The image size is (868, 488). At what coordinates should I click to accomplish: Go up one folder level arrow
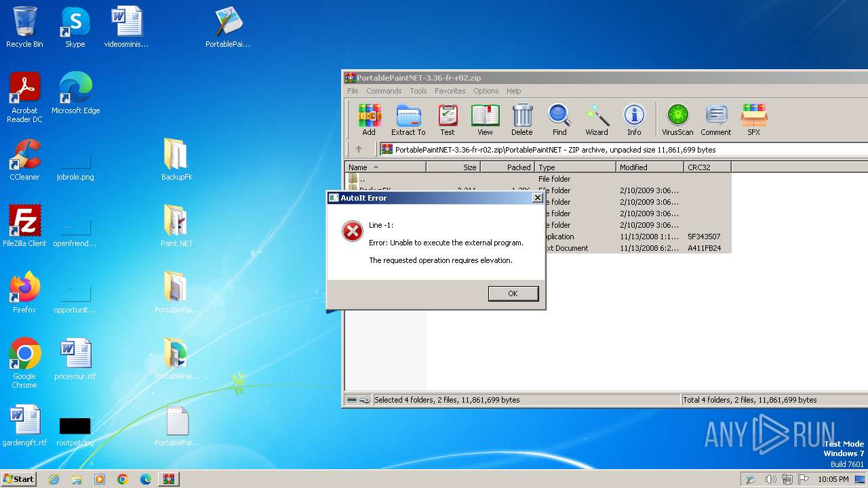[359, 149]
